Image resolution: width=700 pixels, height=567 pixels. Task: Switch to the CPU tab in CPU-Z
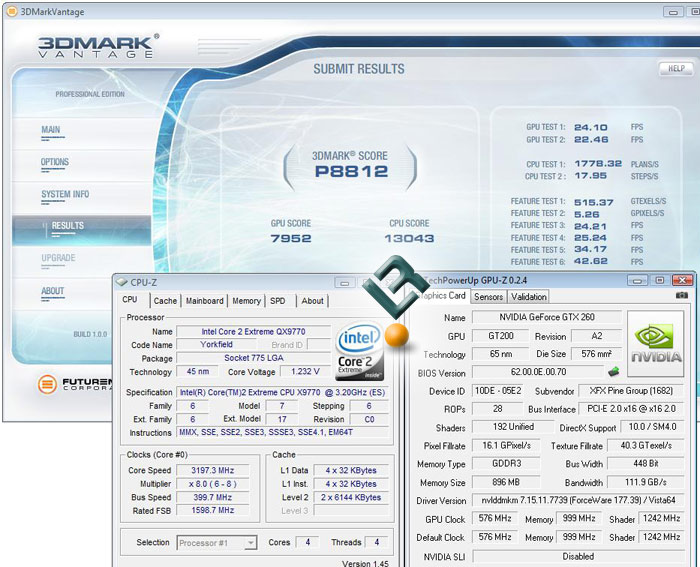[130, 300]
